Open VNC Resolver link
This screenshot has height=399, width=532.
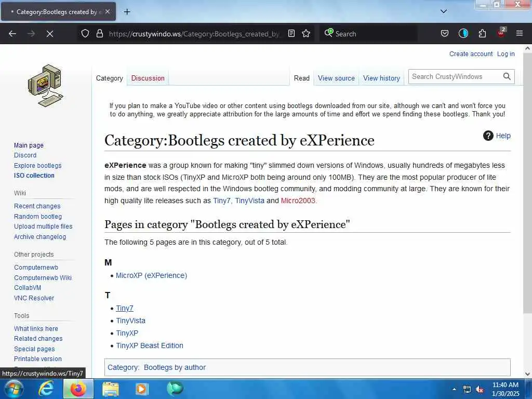click(34, 298)
